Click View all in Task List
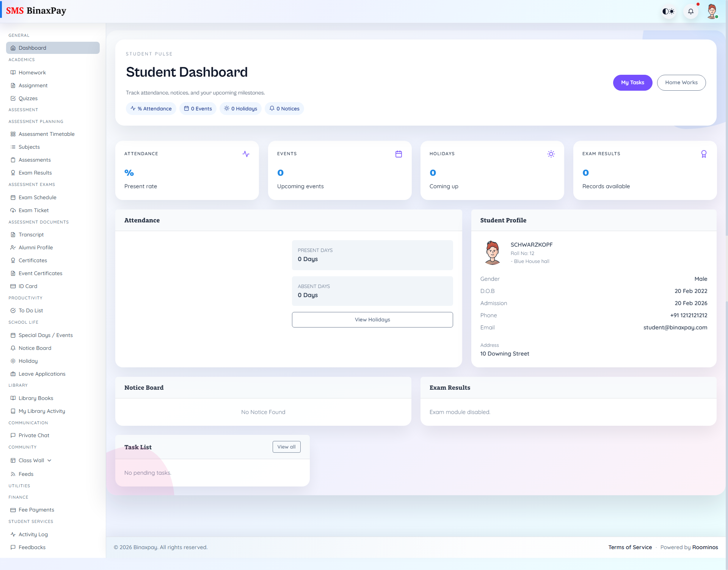This screenshot has height=570, width=728. click(x=286, y=447)
